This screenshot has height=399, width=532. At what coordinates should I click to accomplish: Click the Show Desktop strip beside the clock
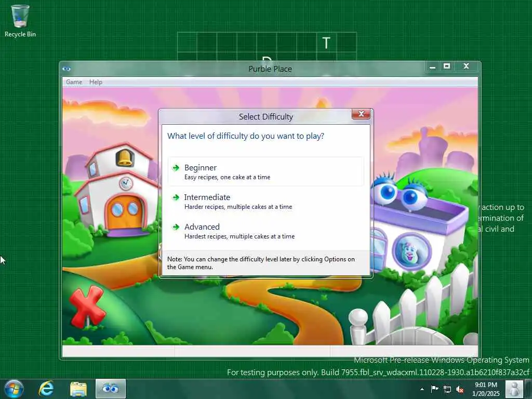(528, 389)
